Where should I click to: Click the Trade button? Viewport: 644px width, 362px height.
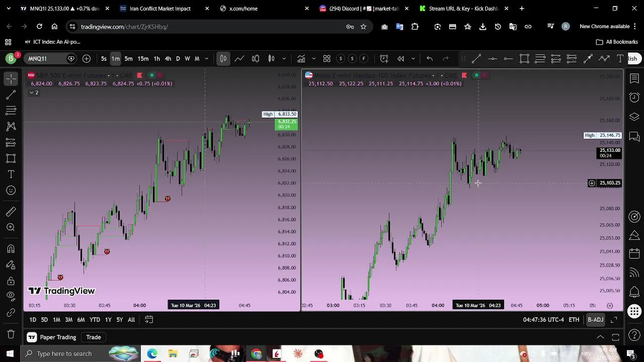94,337
